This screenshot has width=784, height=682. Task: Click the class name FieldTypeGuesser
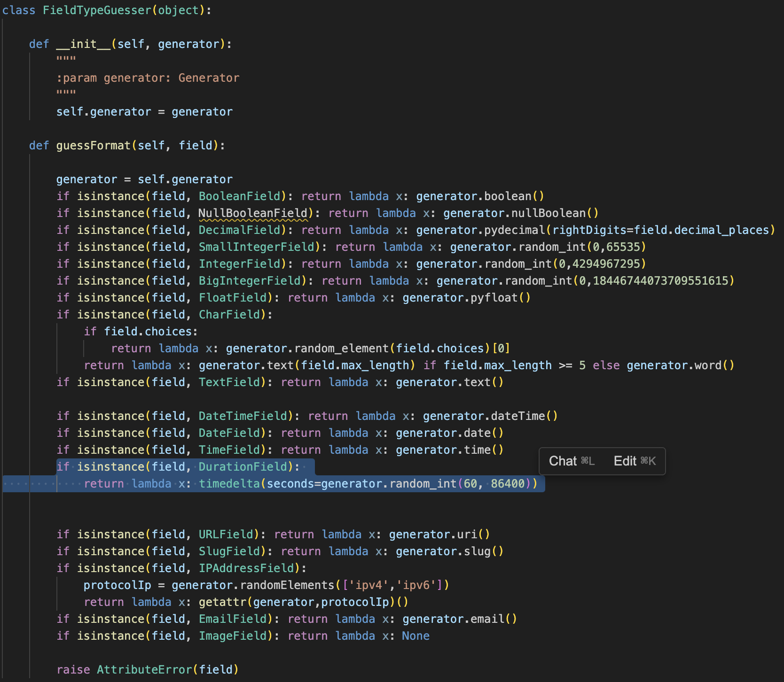[97, 10]
